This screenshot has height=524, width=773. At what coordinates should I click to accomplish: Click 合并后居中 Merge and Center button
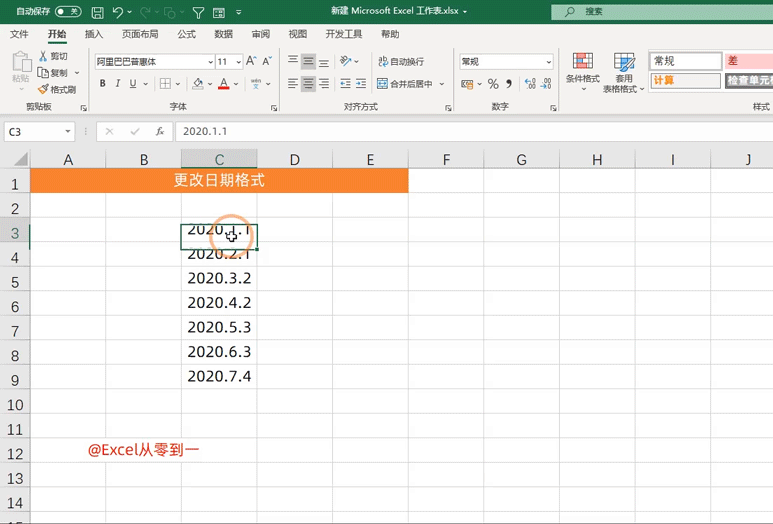405,84
